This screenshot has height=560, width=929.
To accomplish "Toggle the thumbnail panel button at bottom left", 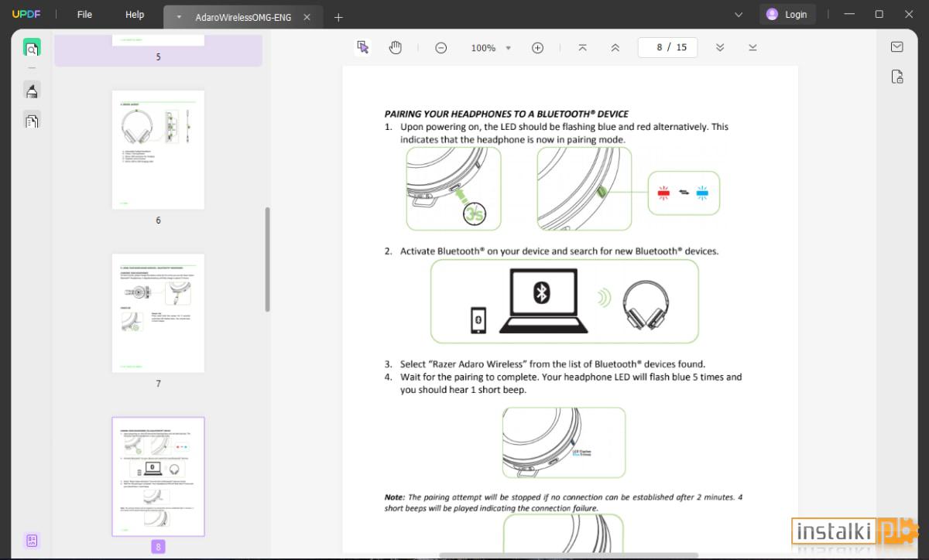I will pos(32,541).
